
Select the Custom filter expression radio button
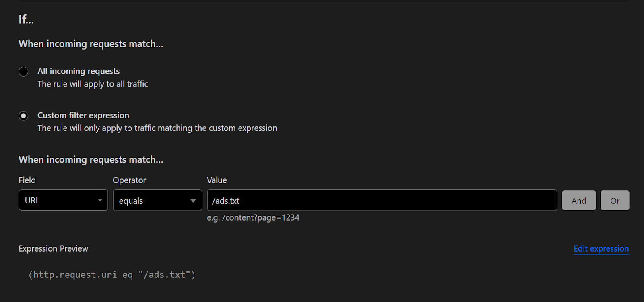tap(23, 116)
